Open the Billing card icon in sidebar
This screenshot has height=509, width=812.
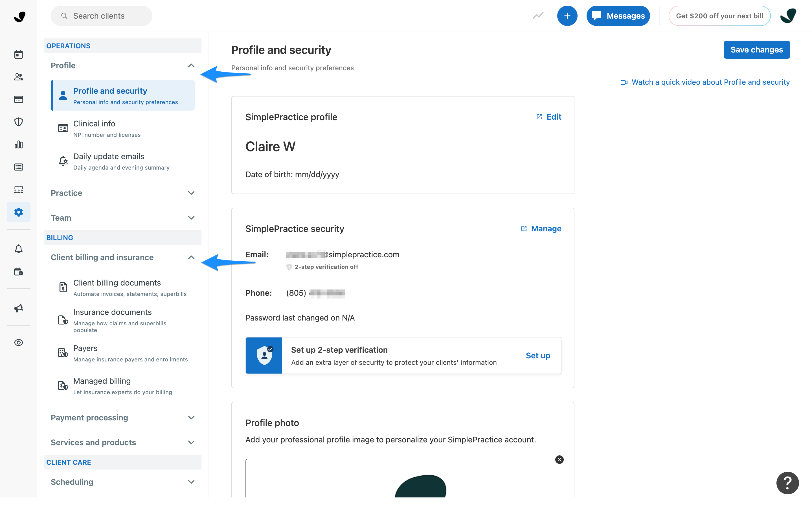point(19,99)
